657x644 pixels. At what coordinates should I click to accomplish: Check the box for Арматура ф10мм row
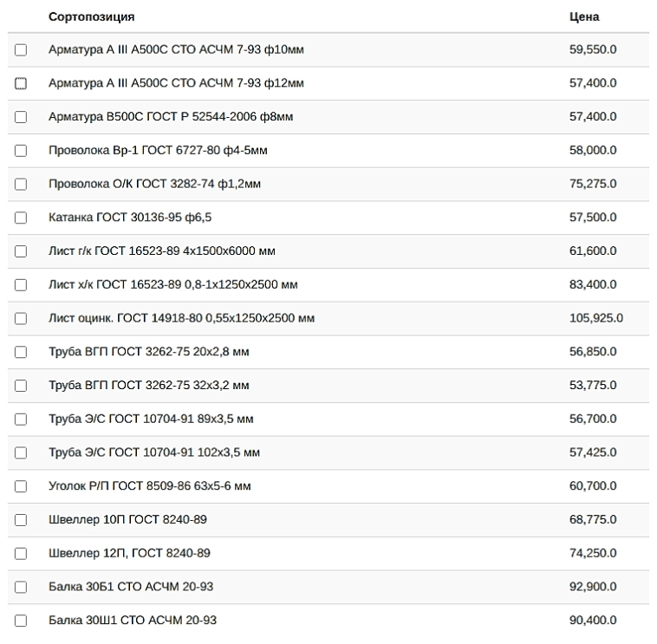tap(21, 50)
